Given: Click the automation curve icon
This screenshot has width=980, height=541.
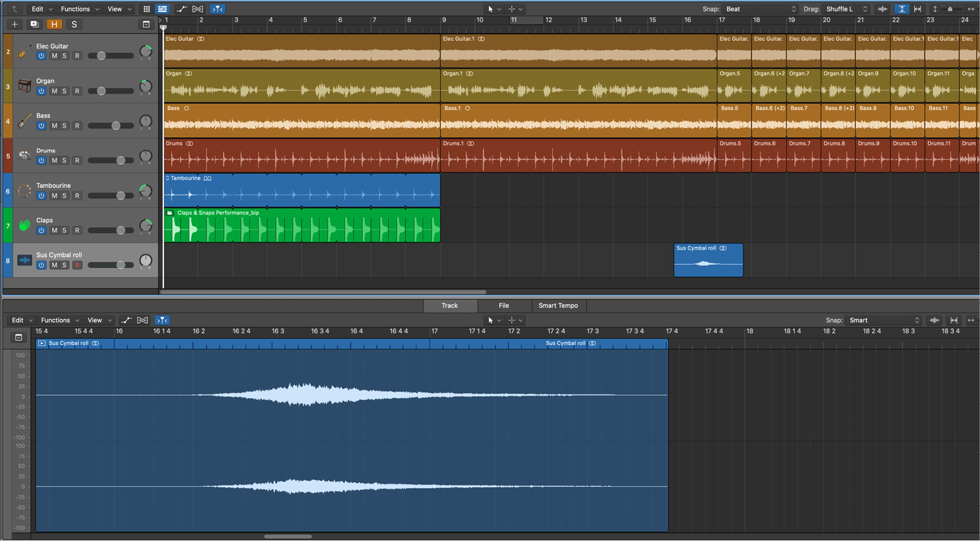Looking at the screenshot, I should [x=182, y=8].
